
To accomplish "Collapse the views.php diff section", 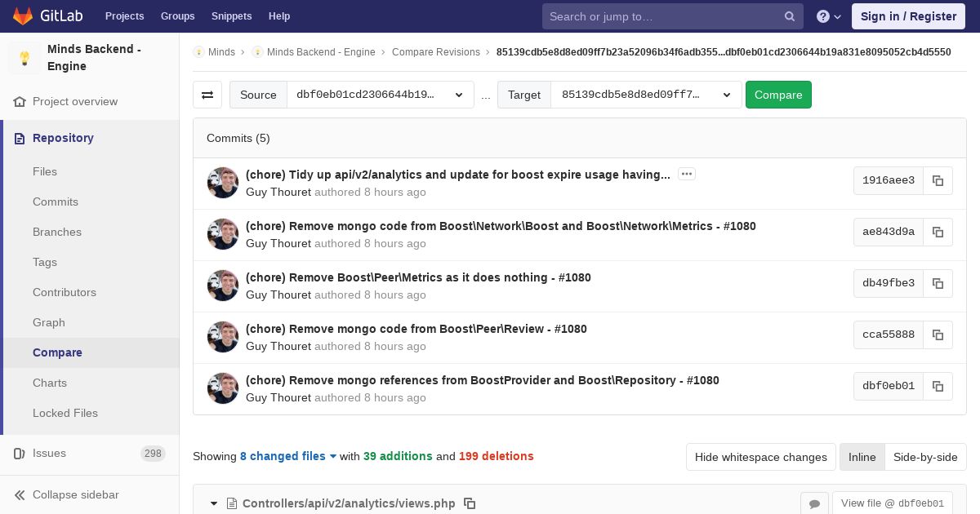I will tap(214, 503).
